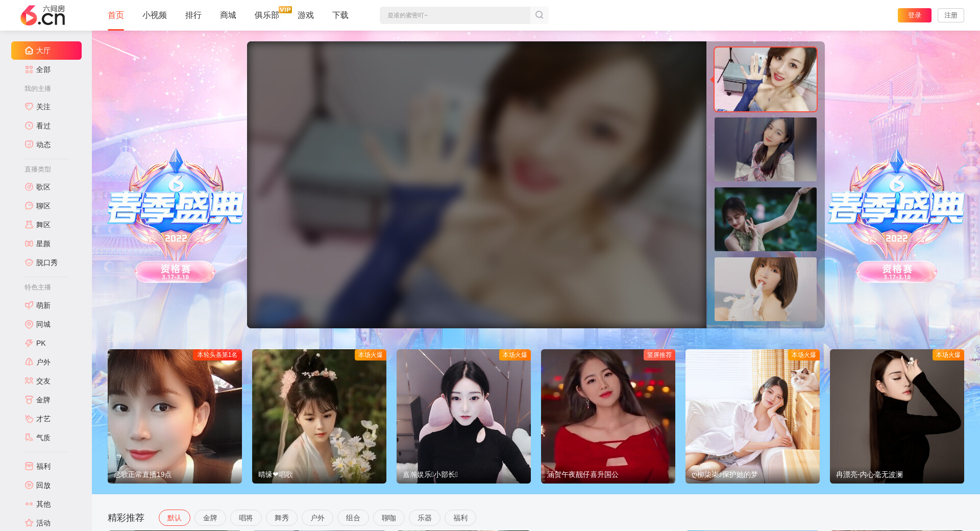Click the 星颜 icon in sidebar
Viewport: 980px width, 531px height.
tap(29, 244)
